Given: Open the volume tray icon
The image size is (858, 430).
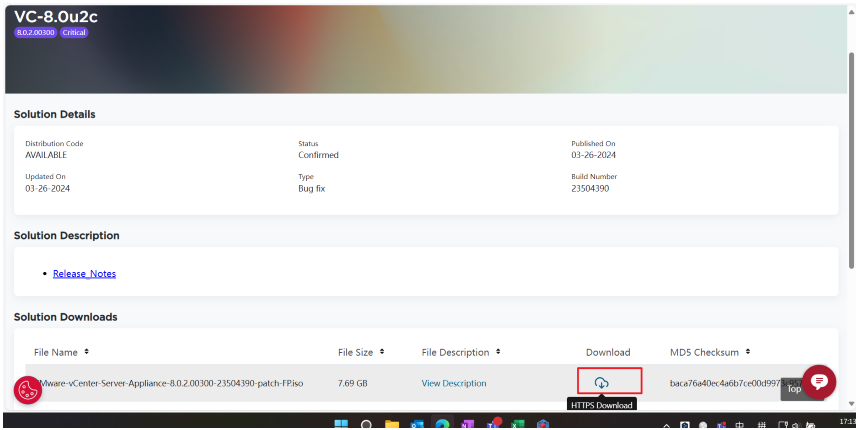Looking at the screenshot, I should pyautogui.click(x=797, y=426).
